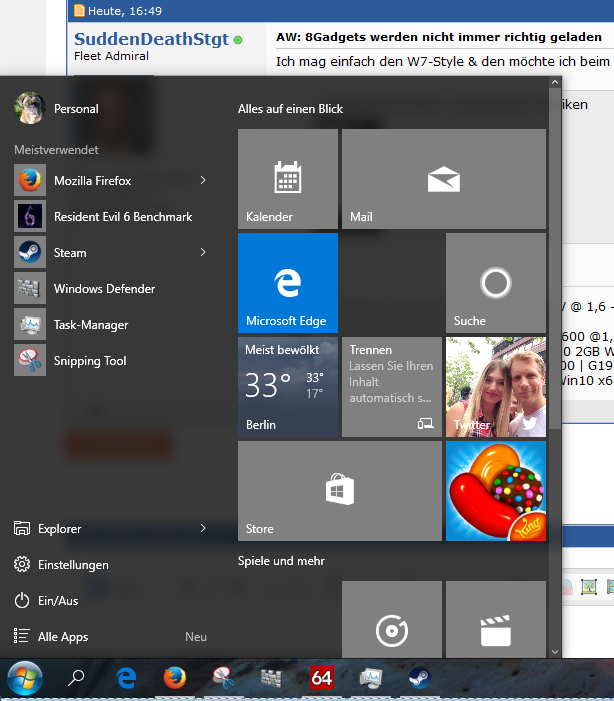The width and height of the screenshot is (614, 701).
Task: Expand Steam jump list arrow
Action: click(203, 252)
